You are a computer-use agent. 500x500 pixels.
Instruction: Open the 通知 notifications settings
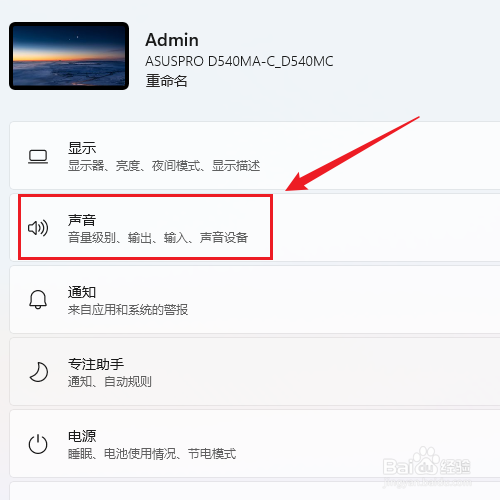pyautogui.click(x=255, y=300)
